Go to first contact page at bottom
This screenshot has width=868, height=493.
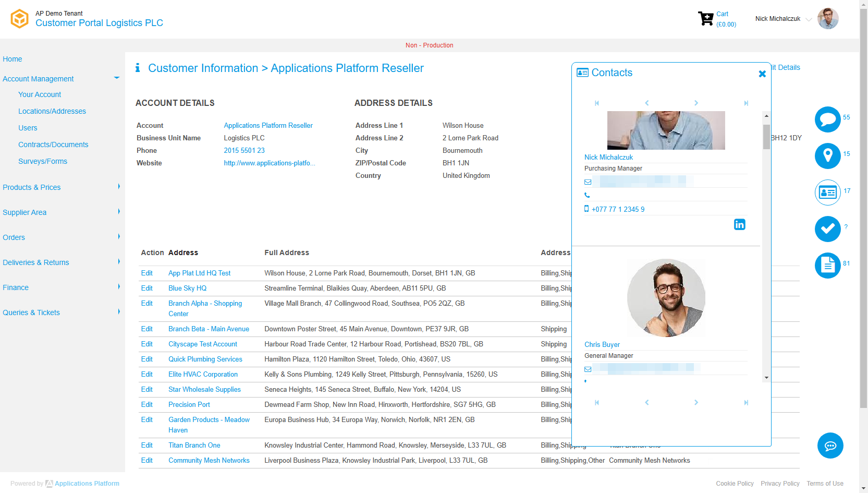point(597,403)
